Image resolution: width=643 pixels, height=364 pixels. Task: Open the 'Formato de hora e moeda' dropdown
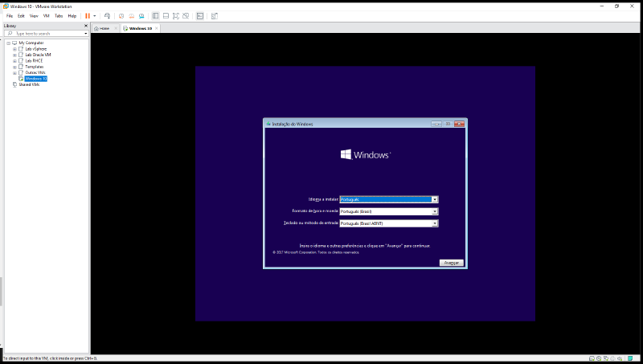click(434, 211)
